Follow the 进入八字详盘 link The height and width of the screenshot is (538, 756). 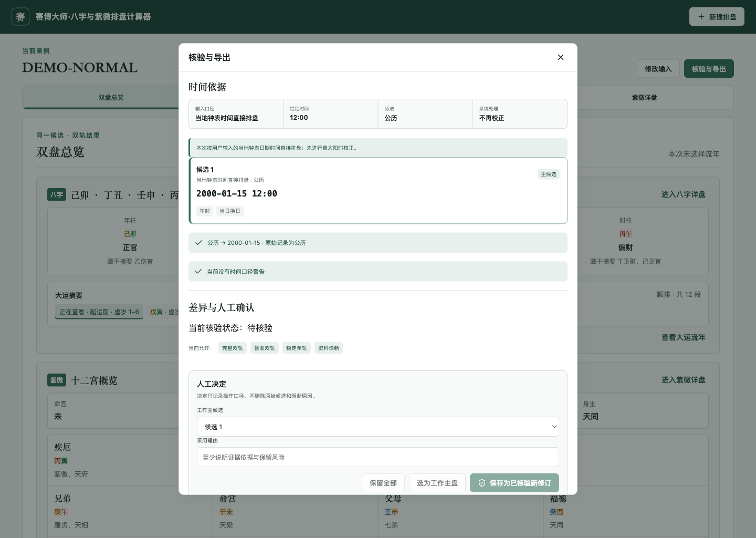[683, 194]
